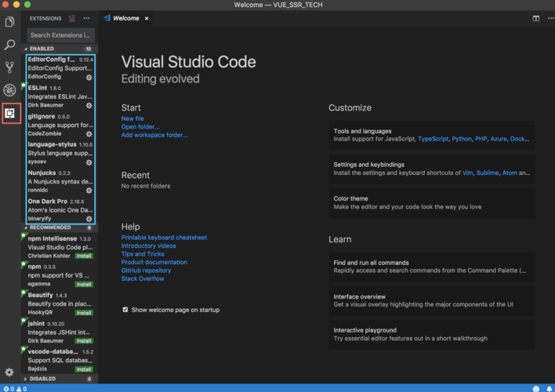Select the Nunjucks extension entry

60,181
